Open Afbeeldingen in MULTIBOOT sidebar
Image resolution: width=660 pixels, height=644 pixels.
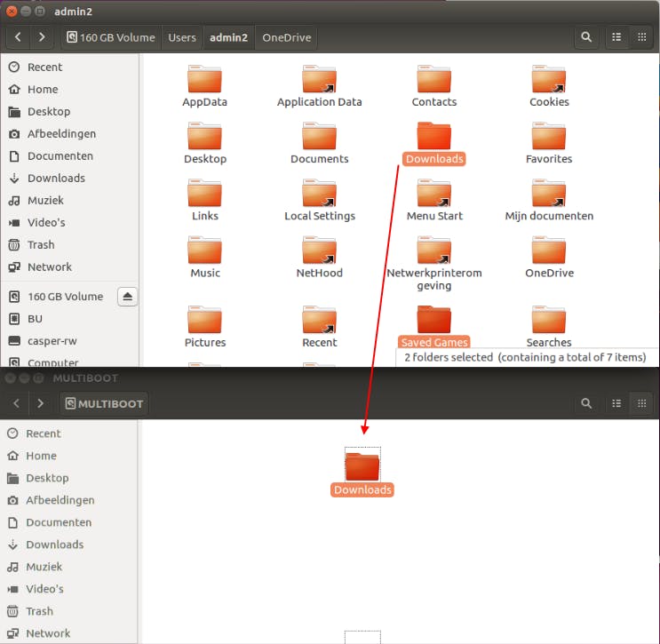point(68,500)
